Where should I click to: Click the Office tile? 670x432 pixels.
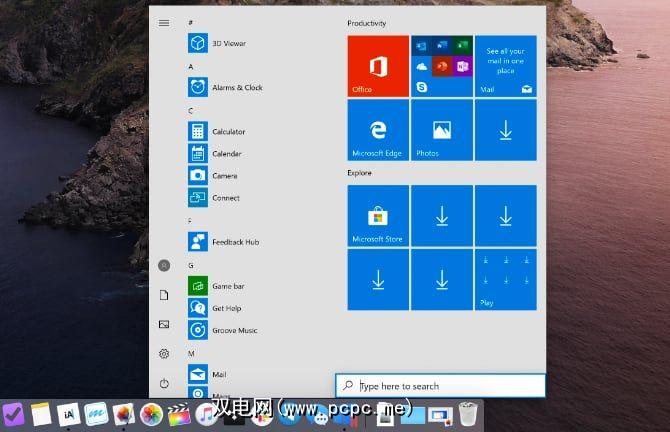tap(378, 66)
